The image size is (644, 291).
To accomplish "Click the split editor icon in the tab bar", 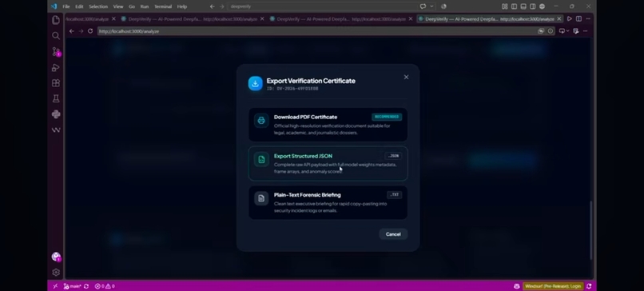I will tap(578, 19).
